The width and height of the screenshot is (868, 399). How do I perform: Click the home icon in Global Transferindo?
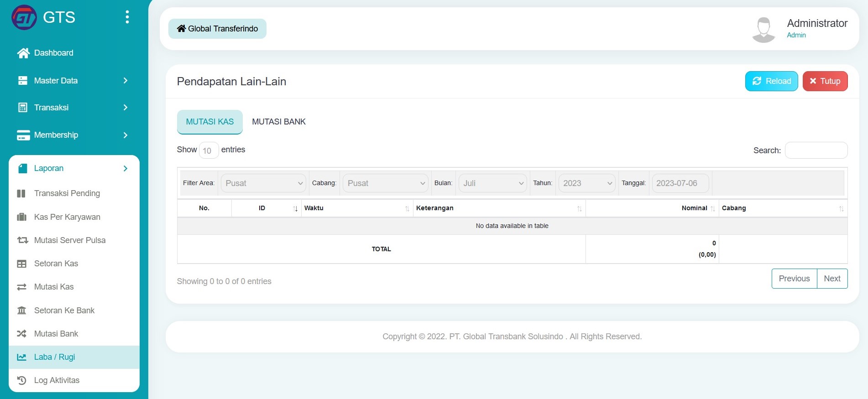coord(181,28)
